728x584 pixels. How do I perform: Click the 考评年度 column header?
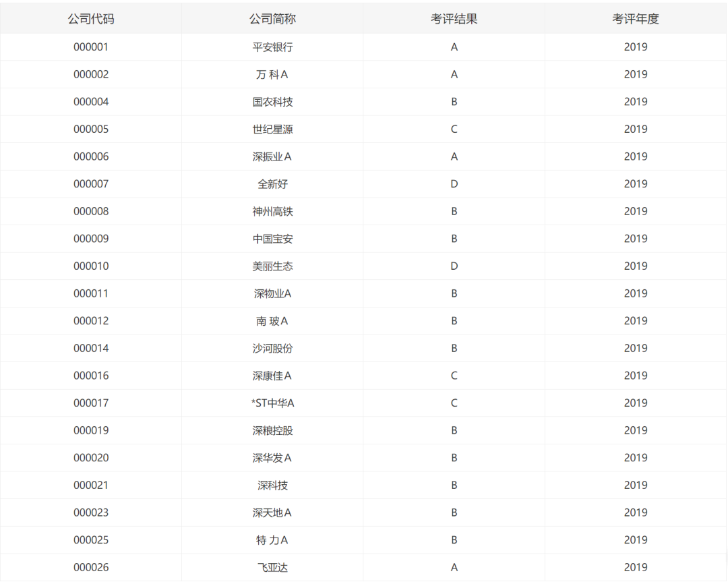tap(636, 19)
